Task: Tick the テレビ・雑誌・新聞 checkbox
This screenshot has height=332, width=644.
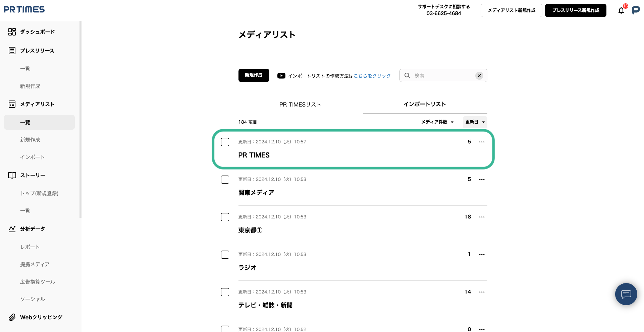Action: [225, 292]
